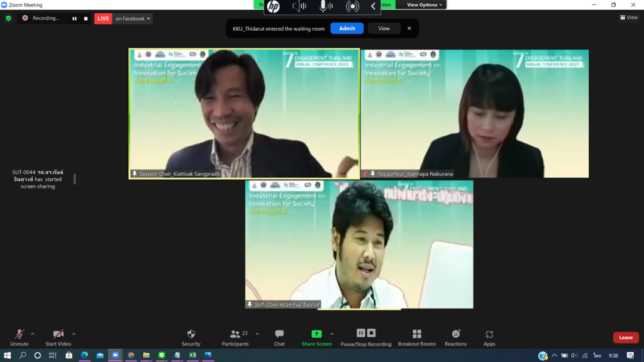Click the muted mic icon on the Rapporteur tile
The width and height of the screenshot is (644, 362).
(x=365, y=173)
